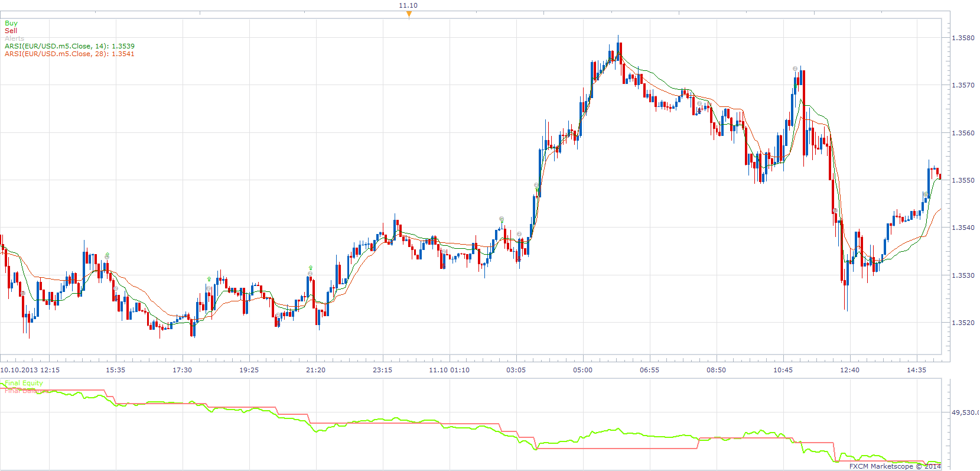The height and width of the screenshot is (471, 980).
Task: Click the red Sell legend label
Action: point(11,31)
